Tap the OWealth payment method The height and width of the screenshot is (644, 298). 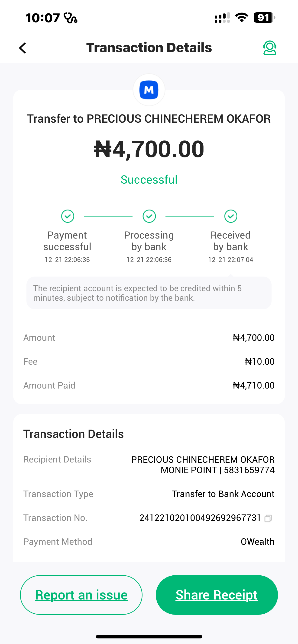pyautogui.click(x=257, y=542)
